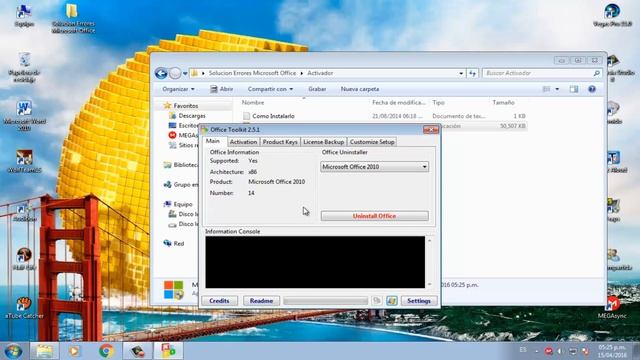The image size is (640, 360).
Task: Launch Vegas Pro 13.0 desktop shortcut
Action: (612, 16)
